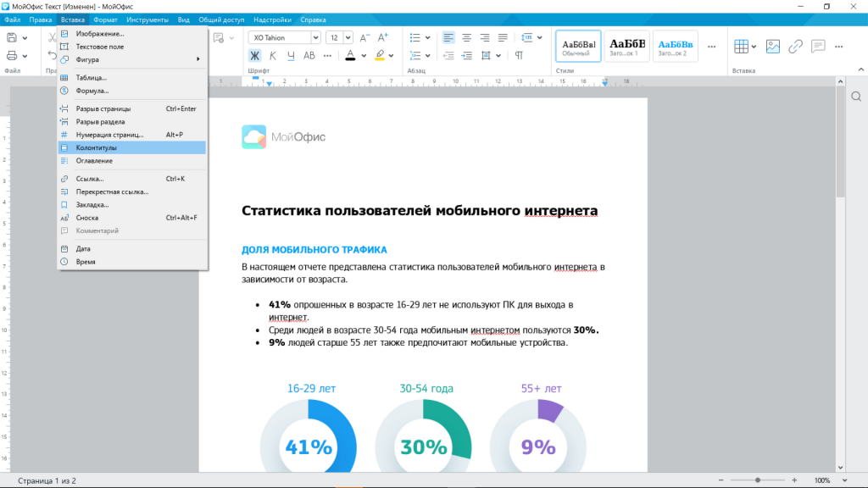The image size is (868, 488).
Task: Click the pilcrow non-printing characters icon
Action: [x=519, y=56]
